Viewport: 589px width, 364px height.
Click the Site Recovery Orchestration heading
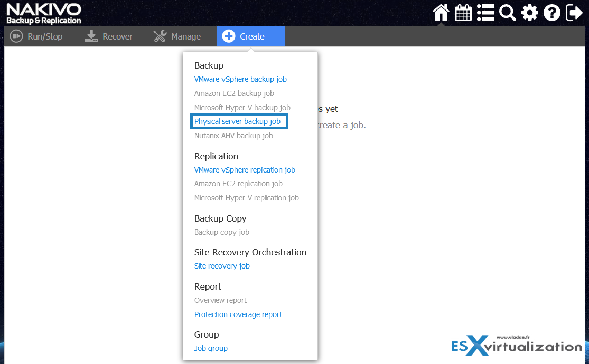pyautogui.click(x=250, y=252)
